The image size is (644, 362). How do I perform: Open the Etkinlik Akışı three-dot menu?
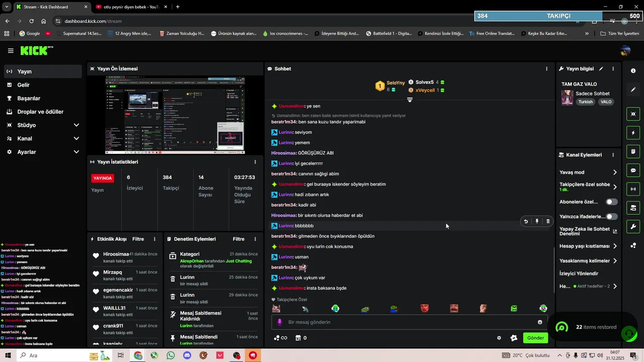[x=154, y=239]
